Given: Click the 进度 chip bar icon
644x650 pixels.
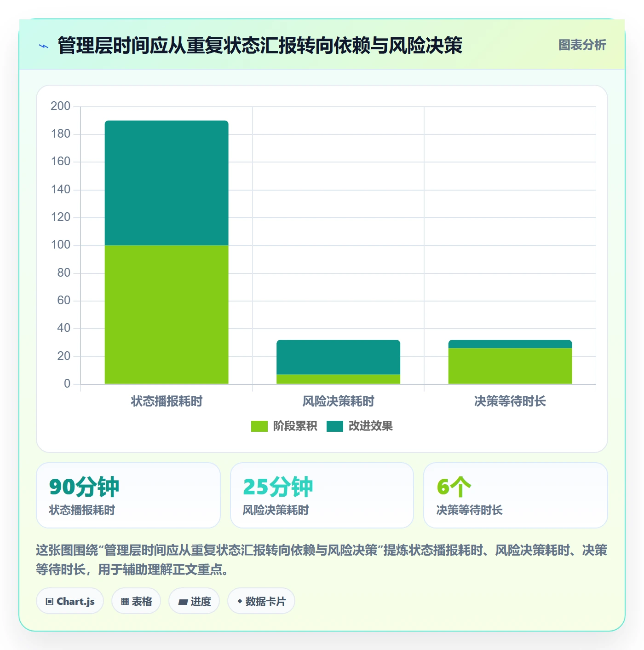Looking at the screenshot, I should [183, 602].
